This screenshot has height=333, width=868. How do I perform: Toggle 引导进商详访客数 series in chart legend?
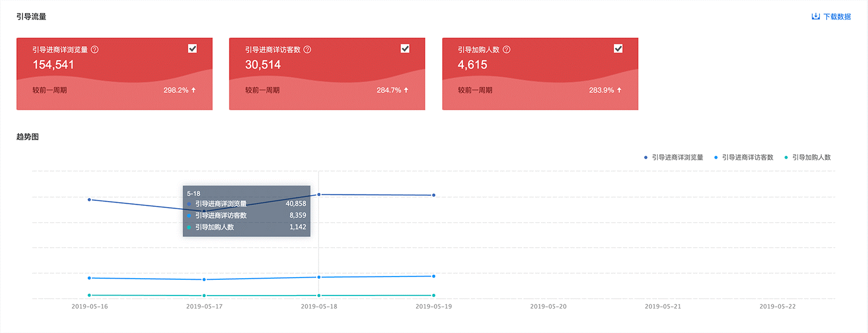click(x=743, y=158)
